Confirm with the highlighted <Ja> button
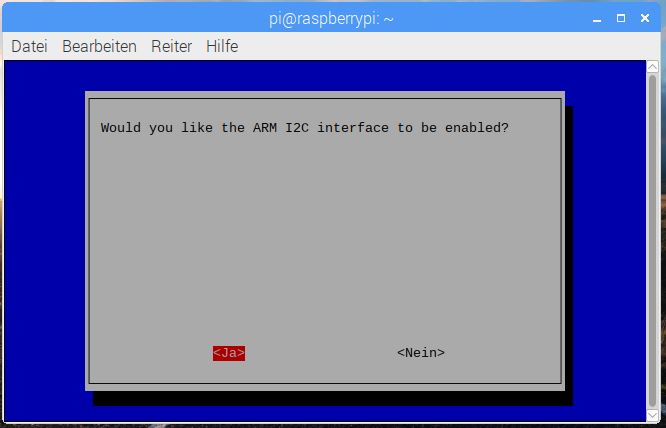The image size is (666, 428). (x=228, y=353)
